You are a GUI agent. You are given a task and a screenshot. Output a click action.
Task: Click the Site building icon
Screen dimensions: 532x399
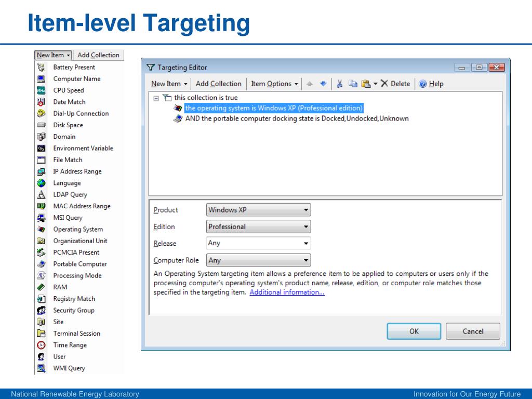click(x=41, y=322)
